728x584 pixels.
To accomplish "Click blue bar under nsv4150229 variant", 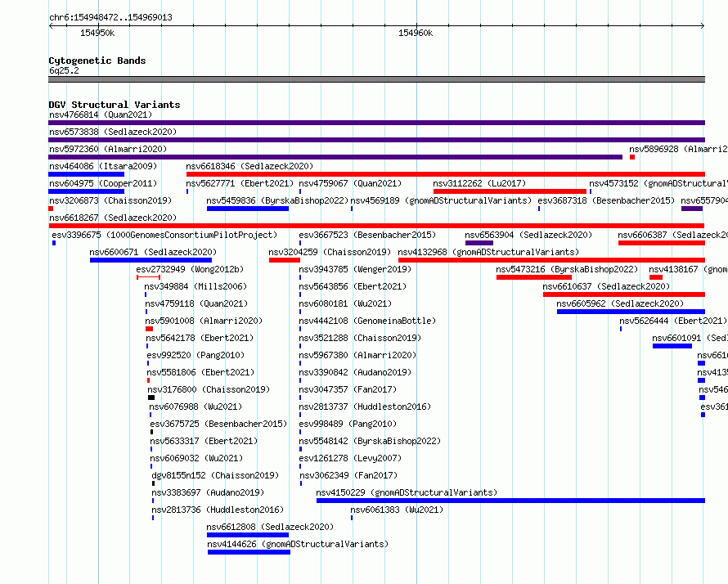I will coord(510,501).
